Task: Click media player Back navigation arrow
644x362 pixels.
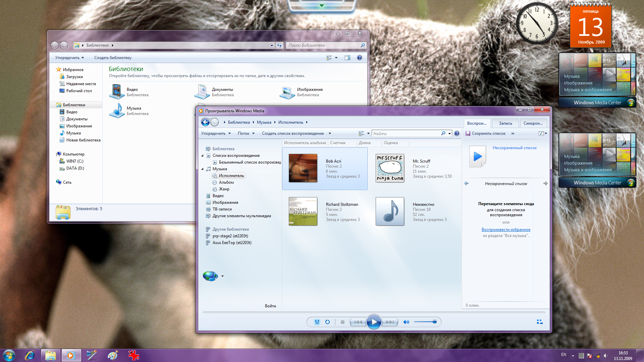Action: tap(205, 122)
